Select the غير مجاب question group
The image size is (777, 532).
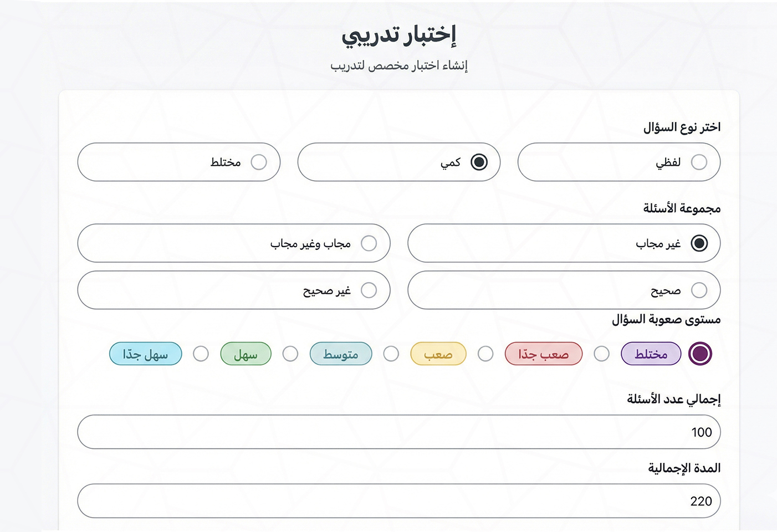pos(699,243)
